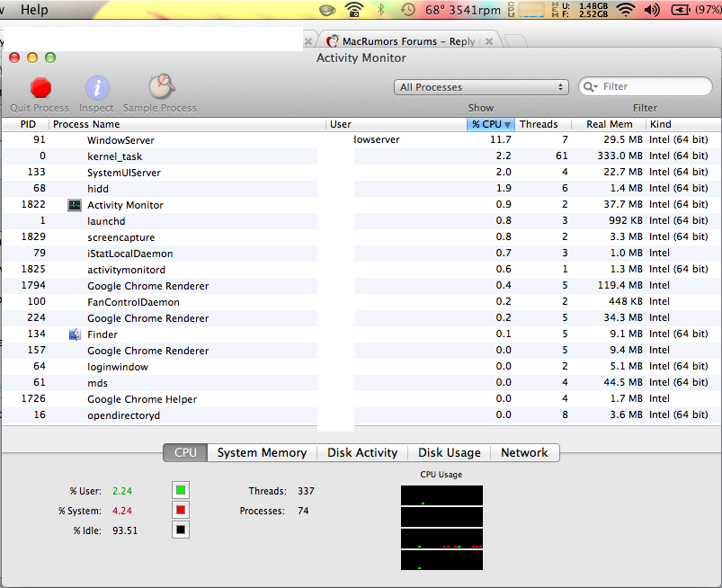The width and height of the screenshot is (722, 588).
Task: Click the CPU Usage graph
Action: [441, 528]
